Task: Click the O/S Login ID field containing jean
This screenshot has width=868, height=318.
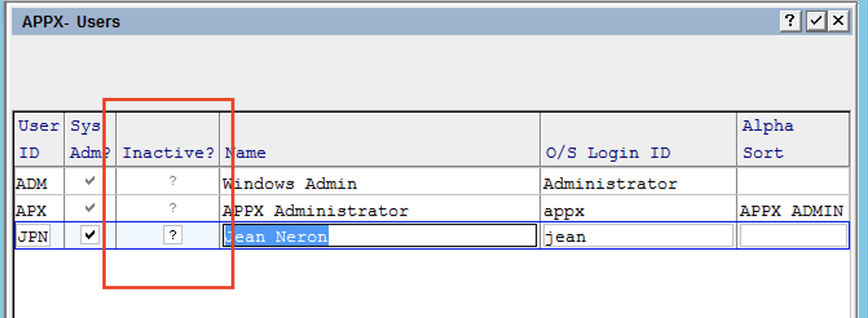Action: pos(638,236)
